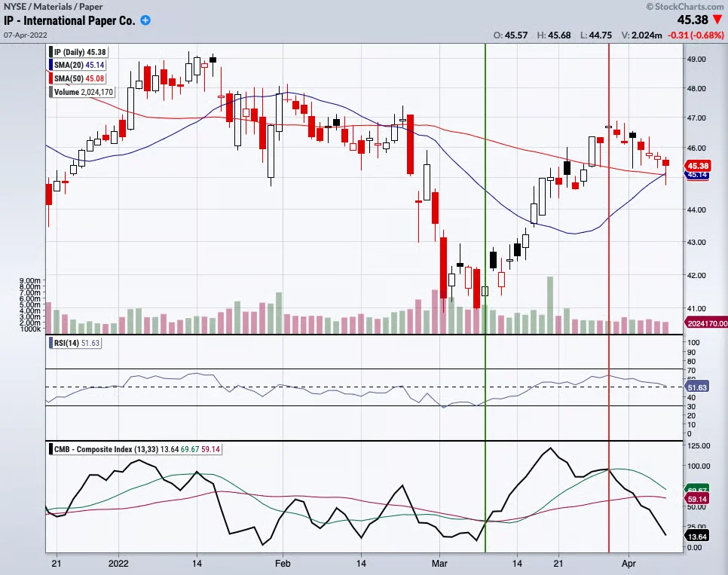
Task: Click the H: 45.68 high value
Action: click(554, 35)
